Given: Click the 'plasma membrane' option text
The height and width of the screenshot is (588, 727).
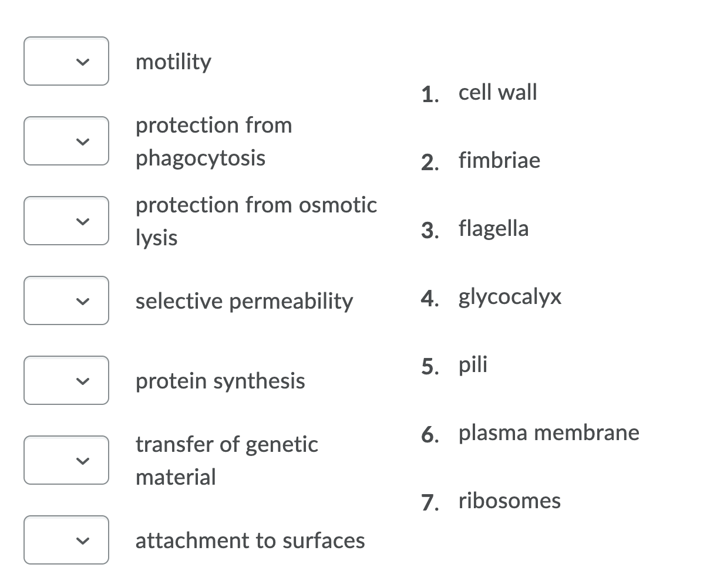Looking at the screenshot, I should (548, 432).
